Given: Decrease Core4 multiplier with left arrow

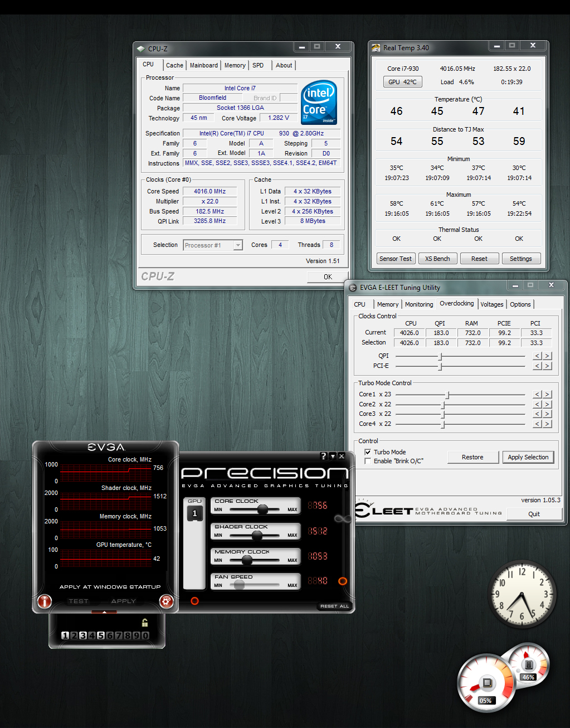Looking at the screenshot, I should pos(538,424).
